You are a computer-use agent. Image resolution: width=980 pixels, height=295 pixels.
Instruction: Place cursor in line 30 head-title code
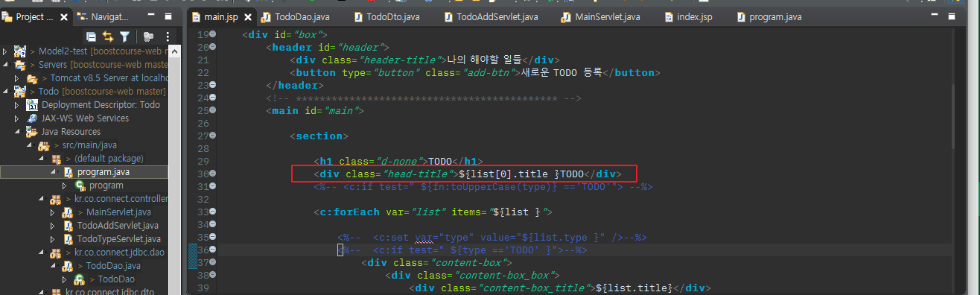[x=467, y=174]
